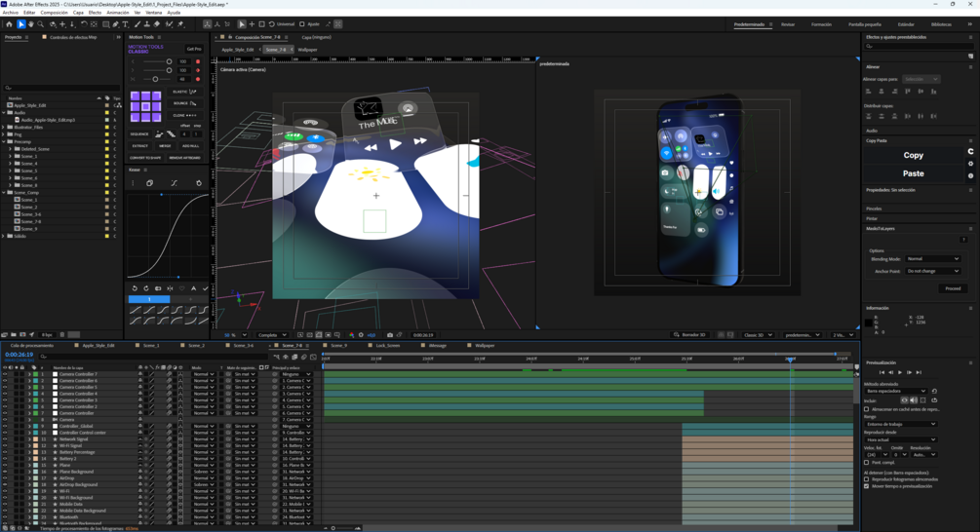This screenshot has height=532, width=980.
Task: Click the Proceed button in Masks2Layers
Action: coord(953,288)
